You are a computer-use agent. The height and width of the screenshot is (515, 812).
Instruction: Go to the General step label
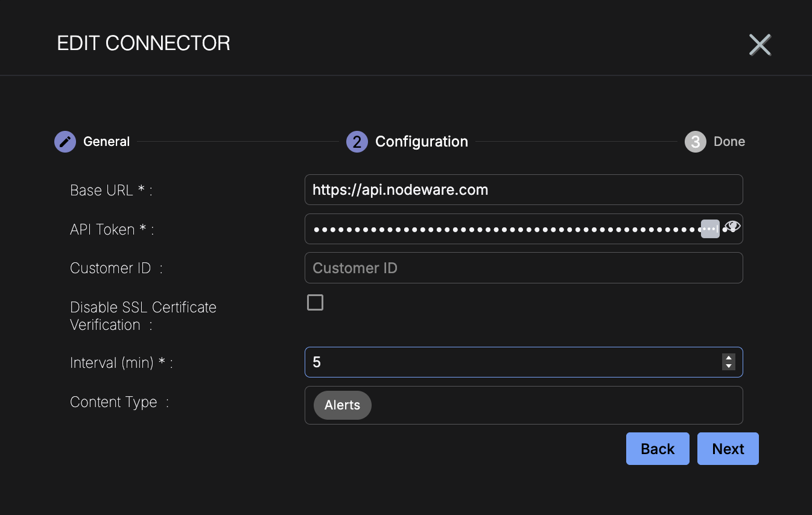pyautogui.click(x=106, y=142)
